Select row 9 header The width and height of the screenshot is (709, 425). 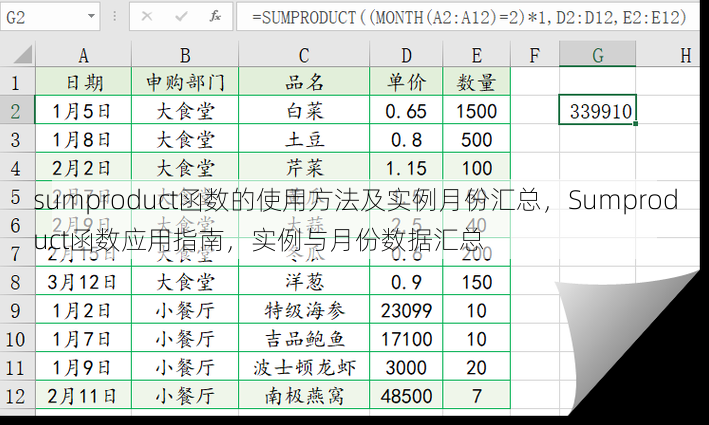click(x=17, y=310)
